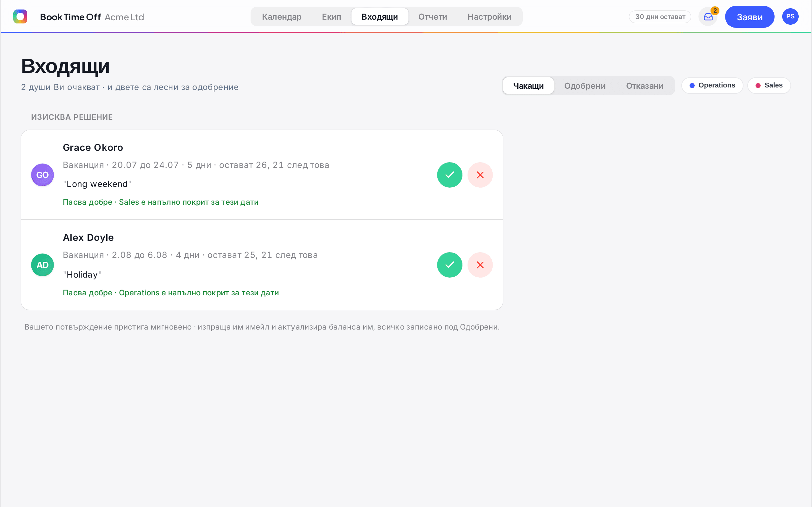Switch to the Чакащи segment
812x507 pixels.
528,86
